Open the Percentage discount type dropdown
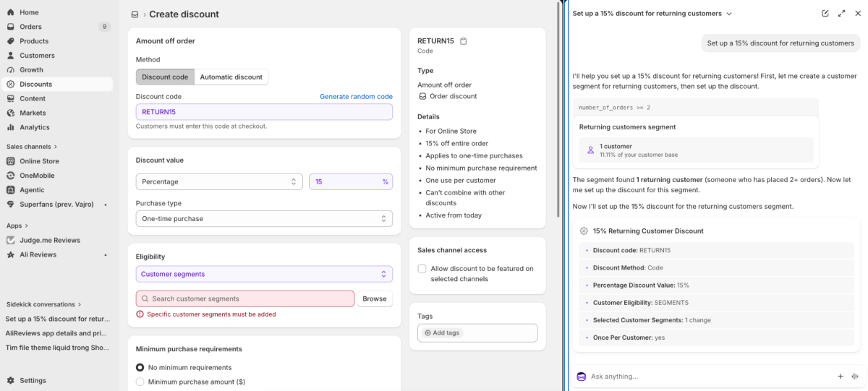 click(x=219, y=181)
